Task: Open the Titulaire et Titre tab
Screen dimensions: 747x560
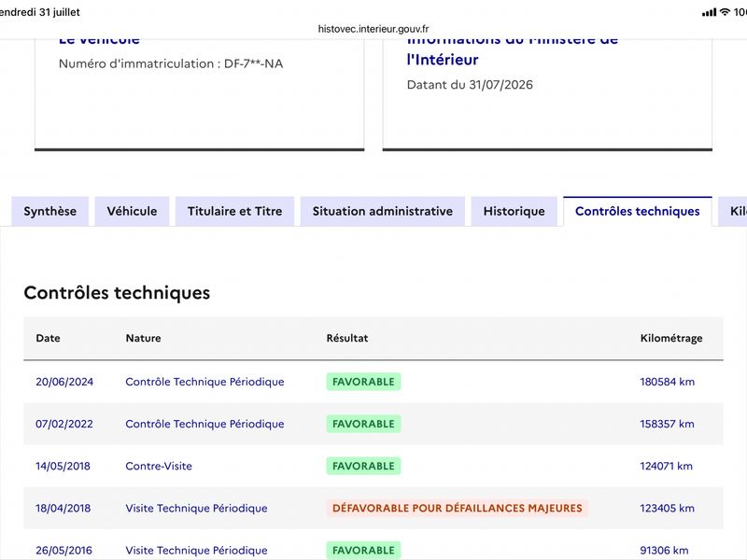Action: [235, 211]
